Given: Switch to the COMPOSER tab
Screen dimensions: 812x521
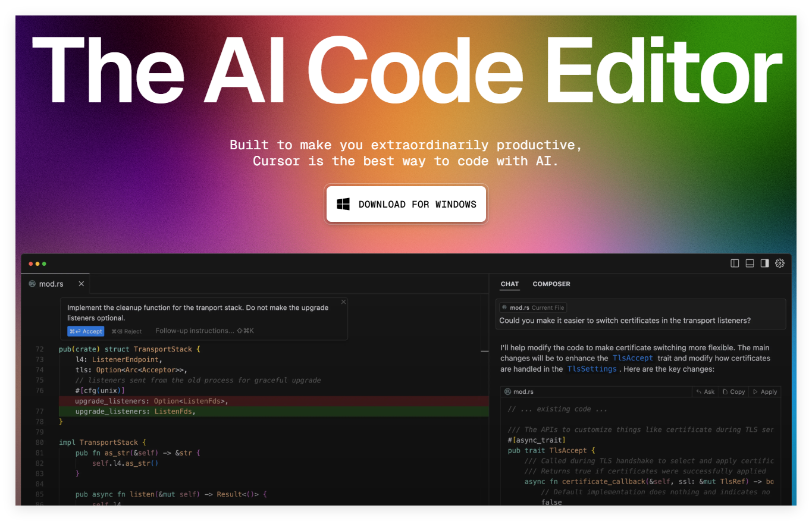Looking at the screenshot, I should pos(551,284).
